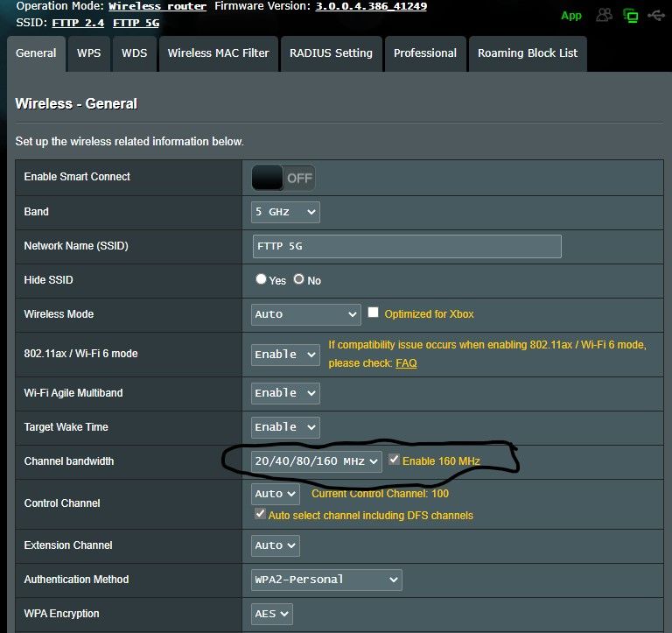Expand the Wireless Mode dropdown
672x633 pixels.
click(x=305, y=314)
